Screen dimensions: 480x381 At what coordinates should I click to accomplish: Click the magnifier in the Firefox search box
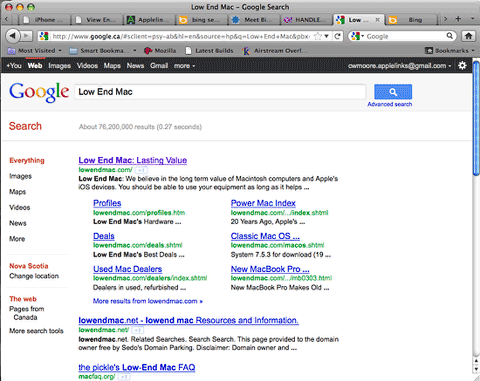[450, 36]
